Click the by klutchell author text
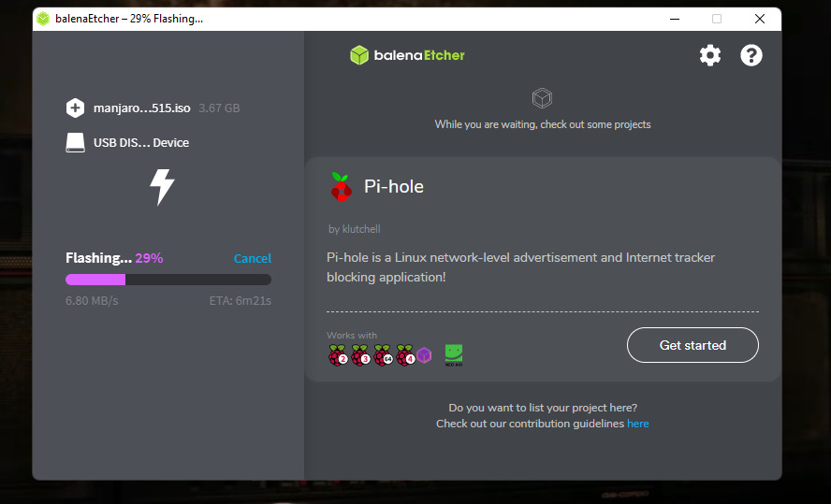The width and height of the screenshot is (831, 504). tap(354, 229)
